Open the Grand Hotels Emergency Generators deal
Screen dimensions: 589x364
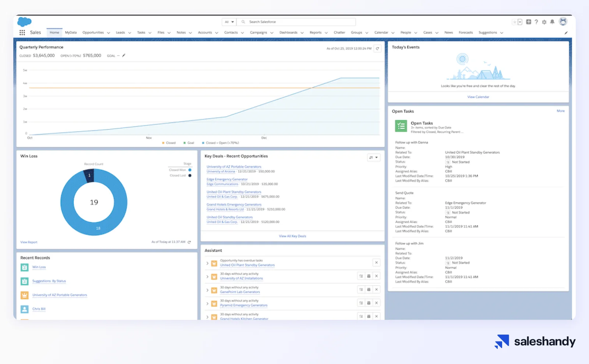(234, 204)
